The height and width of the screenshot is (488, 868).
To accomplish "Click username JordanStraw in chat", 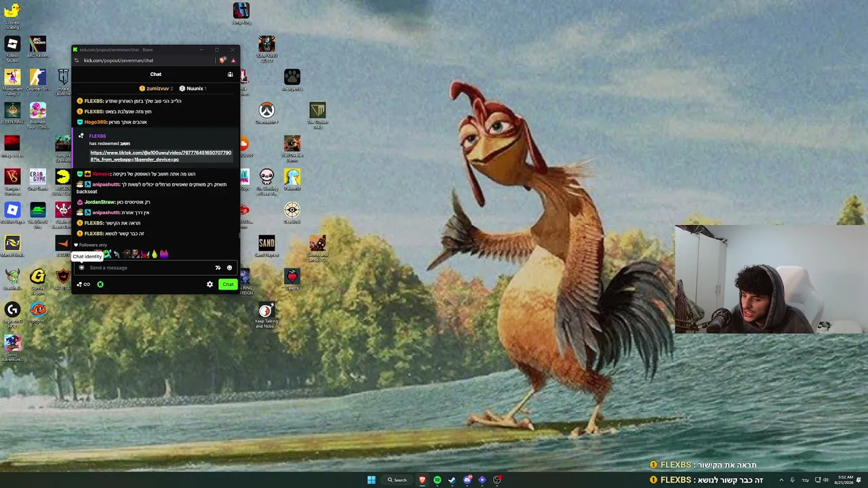I will tap(100, 202).
